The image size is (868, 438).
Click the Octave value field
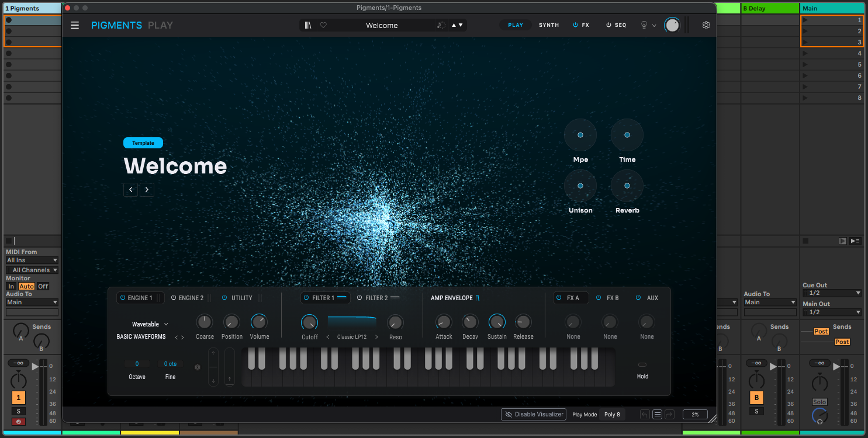tap(137, 364)
